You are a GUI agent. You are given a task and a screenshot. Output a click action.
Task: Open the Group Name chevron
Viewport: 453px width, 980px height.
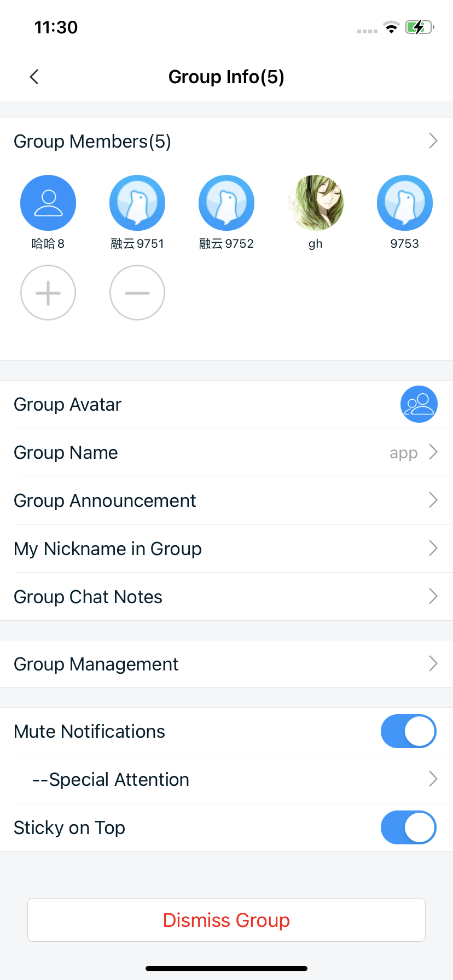tap(433, 452)
